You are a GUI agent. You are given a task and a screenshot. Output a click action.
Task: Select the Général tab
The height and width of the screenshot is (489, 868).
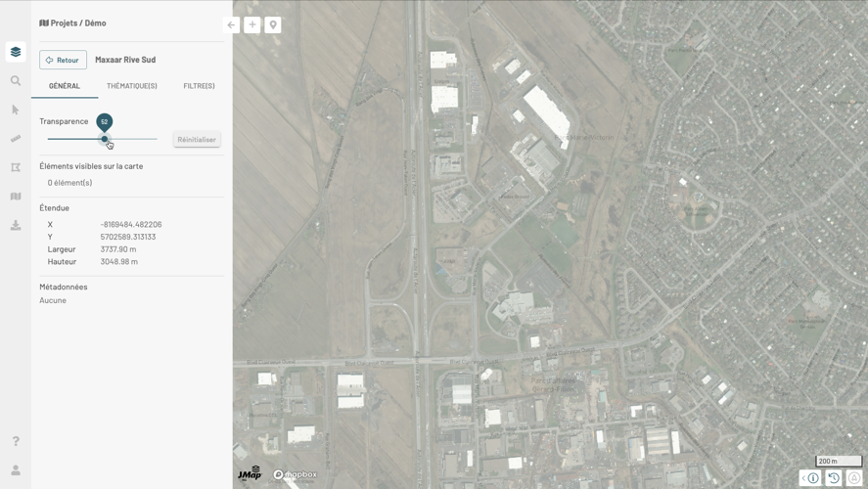coord(65,86)
